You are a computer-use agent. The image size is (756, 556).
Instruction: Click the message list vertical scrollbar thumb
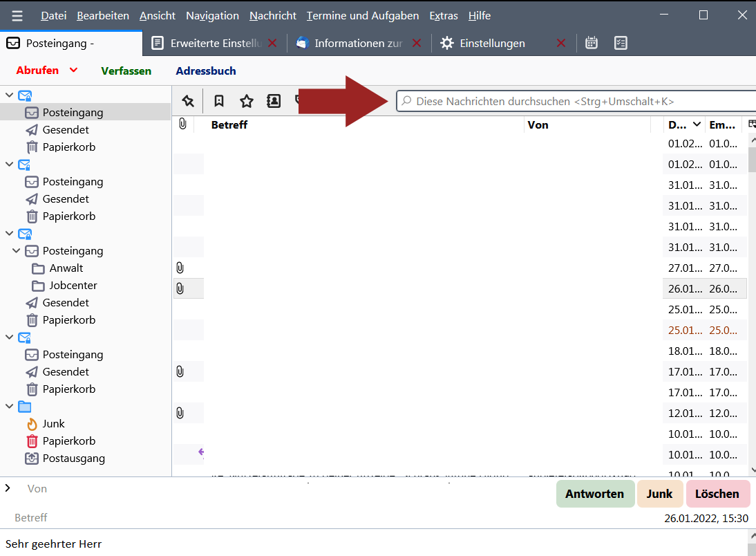(x=752, y=159)
